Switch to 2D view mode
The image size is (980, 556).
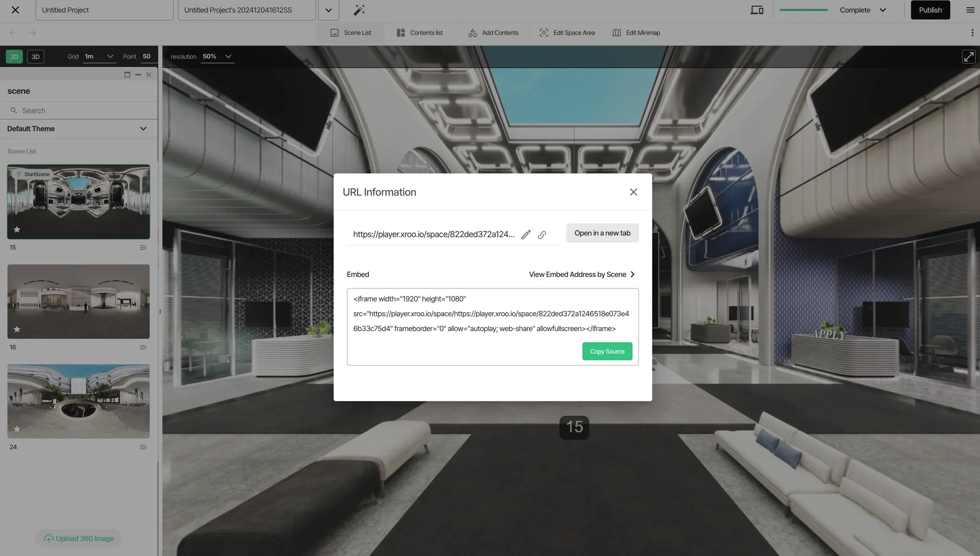point(14,56)
